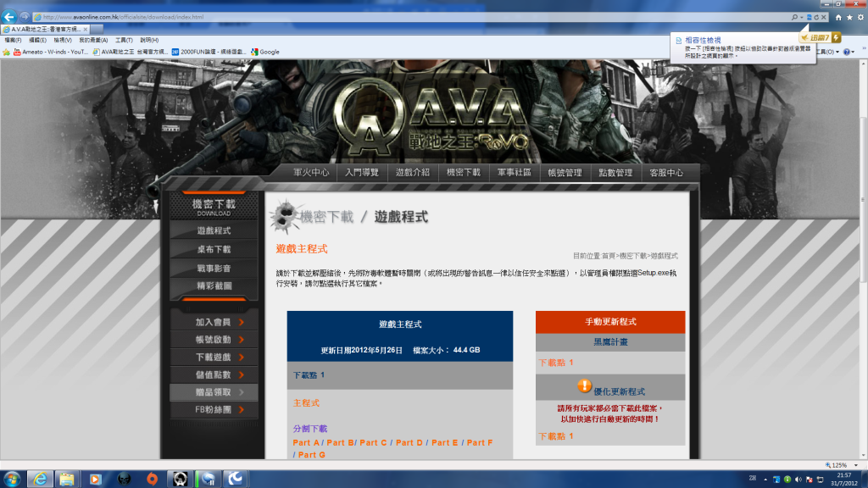
Task: Click the 遊戲介紹 navigation tab
Action: coord(413,173)
